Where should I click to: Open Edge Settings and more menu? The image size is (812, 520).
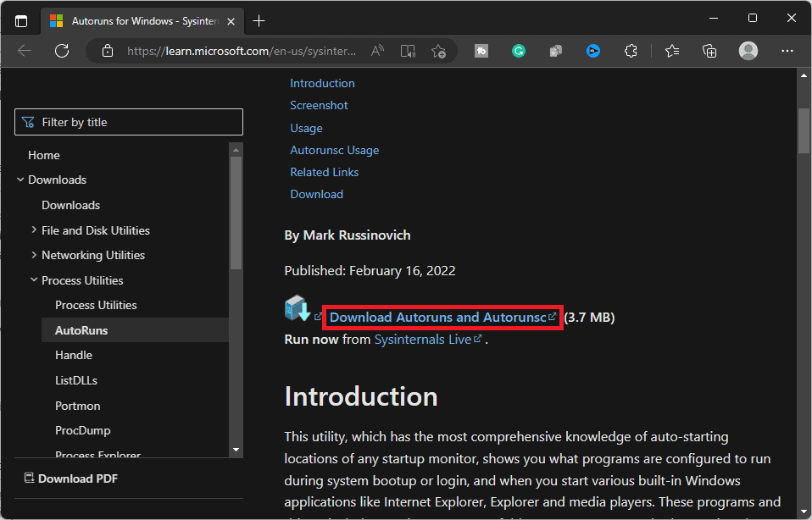click(x=787, y=51)
